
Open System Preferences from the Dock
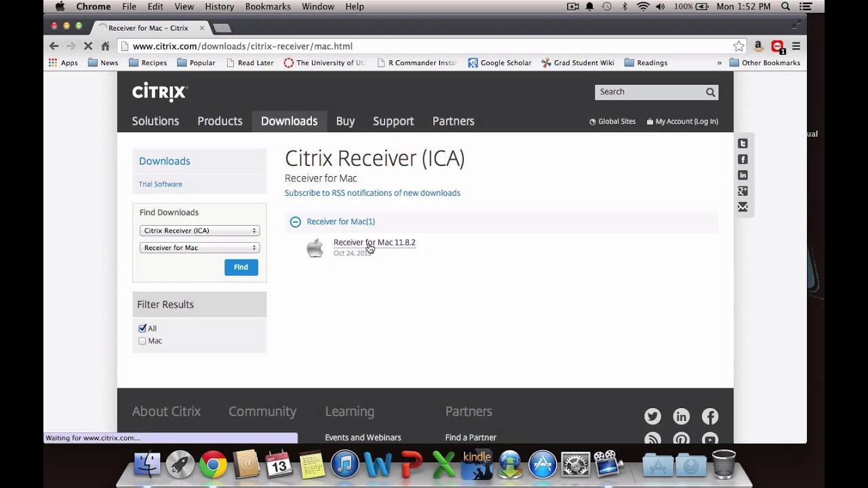point(576,465)
